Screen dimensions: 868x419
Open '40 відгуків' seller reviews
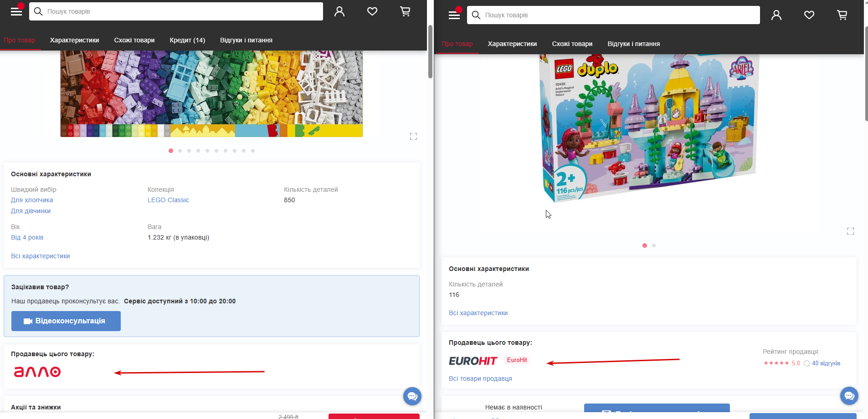tap(826, 363)
